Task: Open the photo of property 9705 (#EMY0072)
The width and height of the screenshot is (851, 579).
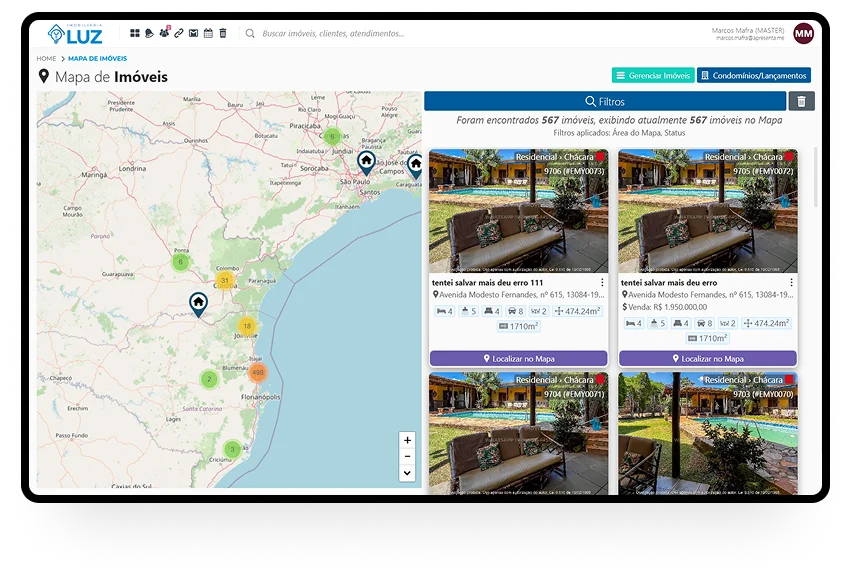Action: (708, 211)
